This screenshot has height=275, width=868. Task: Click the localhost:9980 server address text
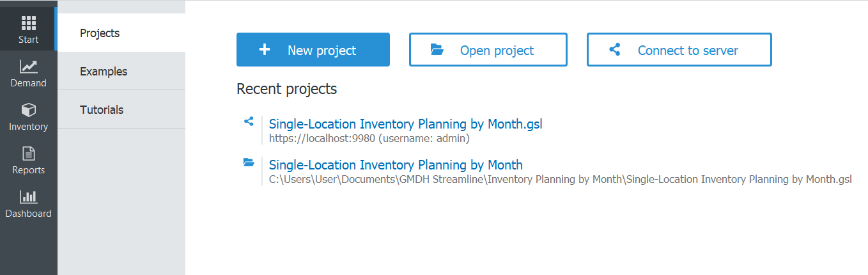tap(369, 138)
